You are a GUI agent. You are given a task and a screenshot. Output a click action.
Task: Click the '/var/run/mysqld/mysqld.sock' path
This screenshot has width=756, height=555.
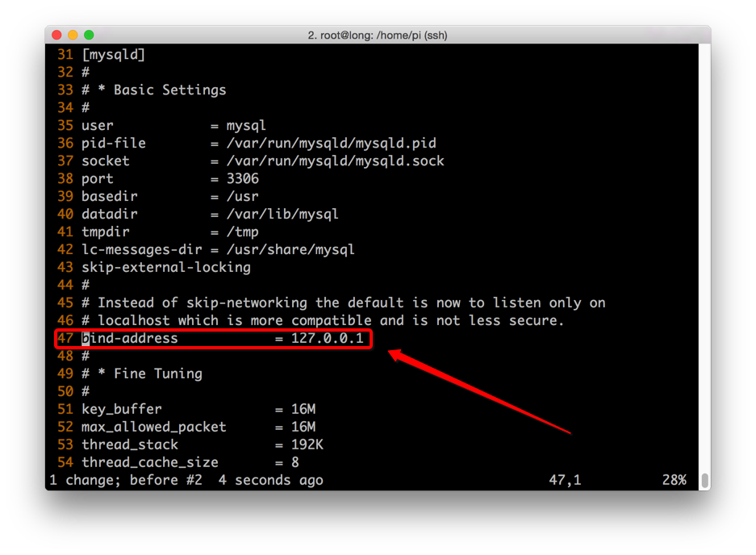coord(335,161)
